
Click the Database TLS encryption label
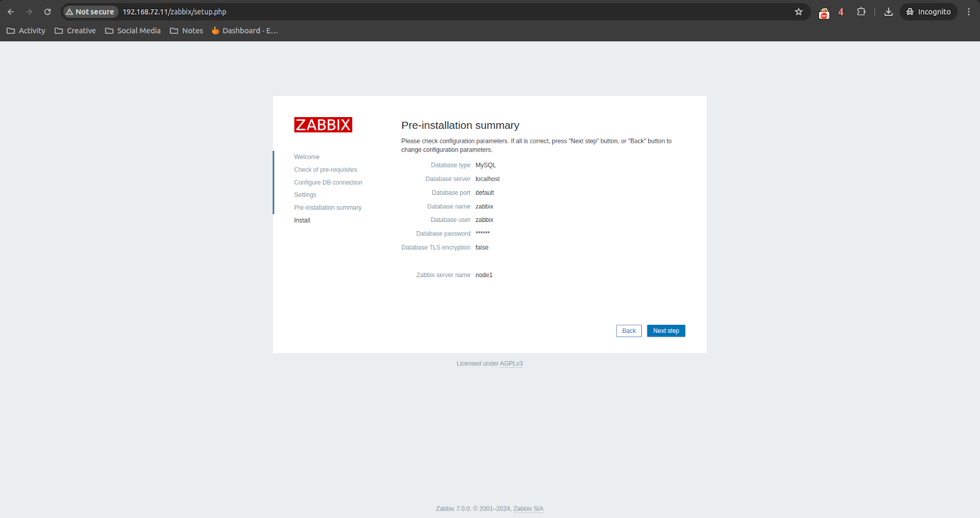click(436, 248)
